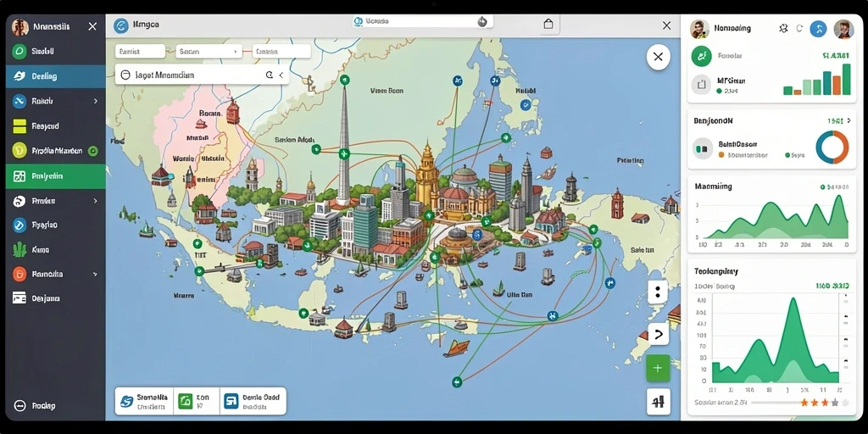Close the left sidebar with X

pos(92,26)
